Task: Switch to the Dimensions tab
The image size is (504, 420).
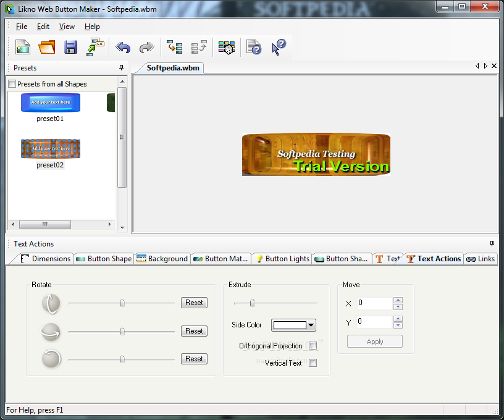Action: [x=45, y=259]
